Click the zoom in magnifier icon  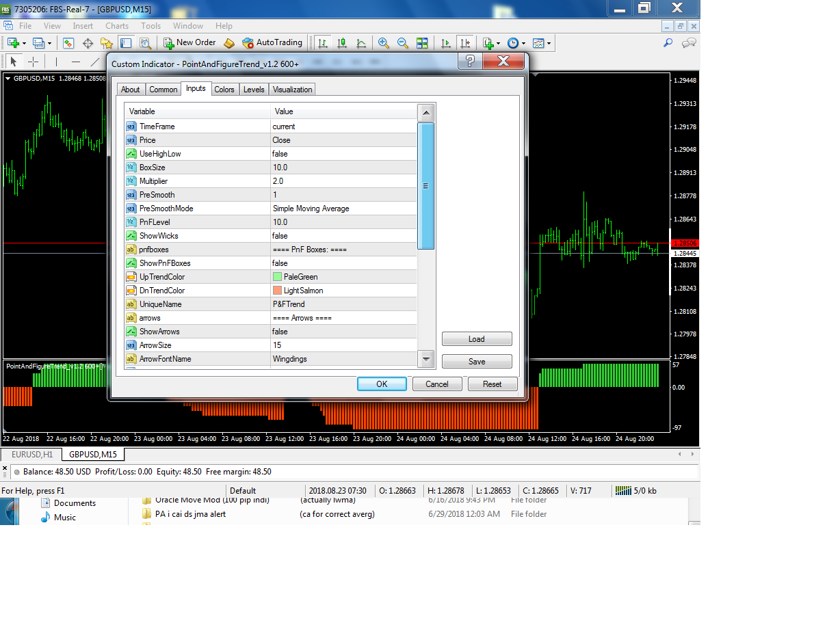tap(384, 43)
